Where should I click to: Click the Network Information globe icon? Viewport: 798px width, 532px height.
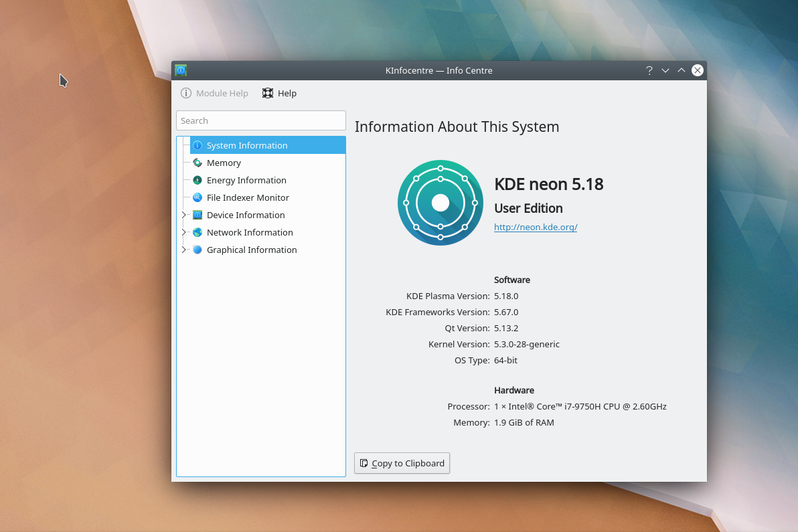point(197,232)
